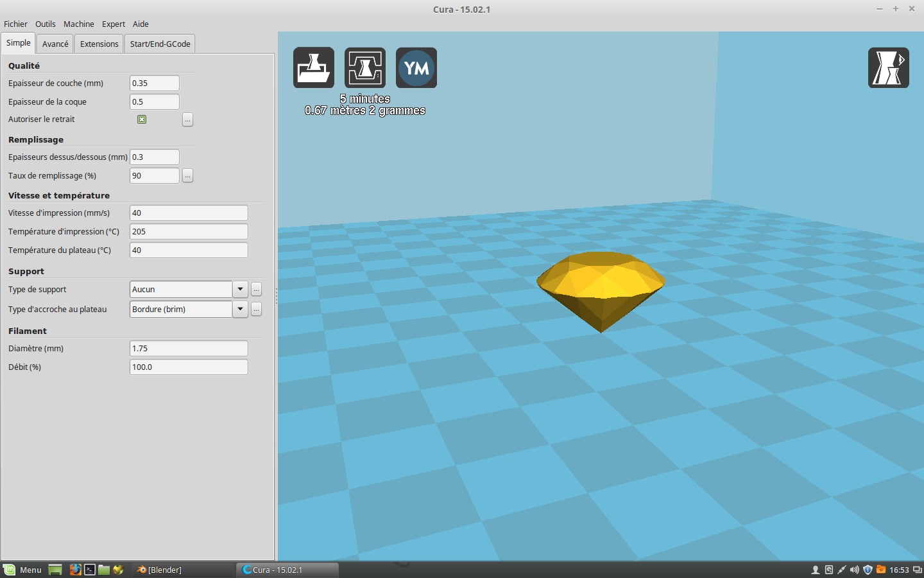Open the Aide menu

[141, 24]
